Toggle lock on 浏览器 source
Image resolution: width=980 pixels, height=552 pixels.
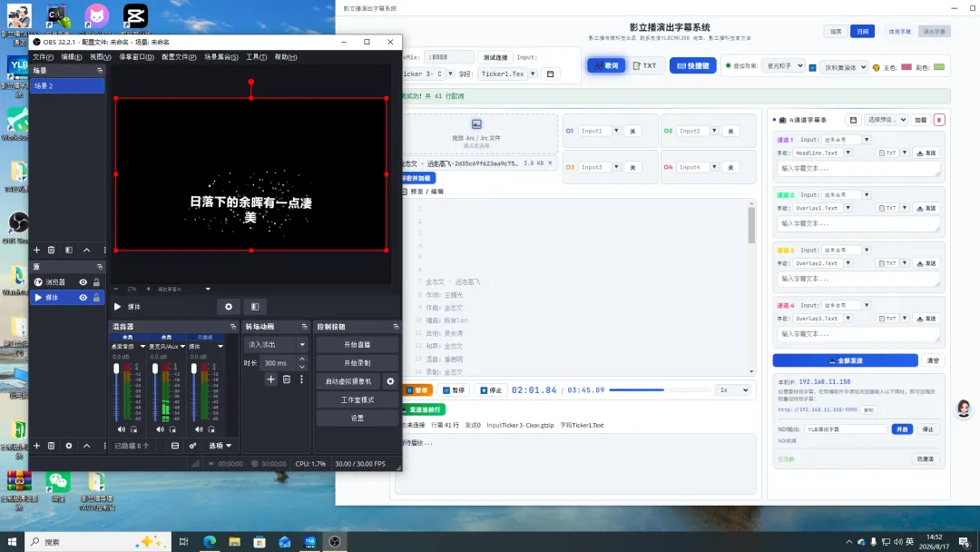point(96,282)
